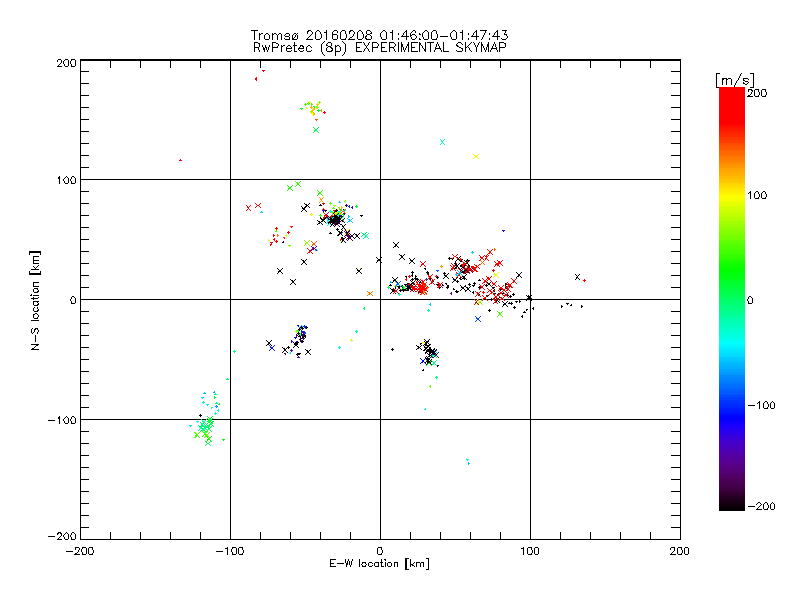Click the colorbar tick label '200'
Viewport: 800px width, 600px height.
click(757, 93)
